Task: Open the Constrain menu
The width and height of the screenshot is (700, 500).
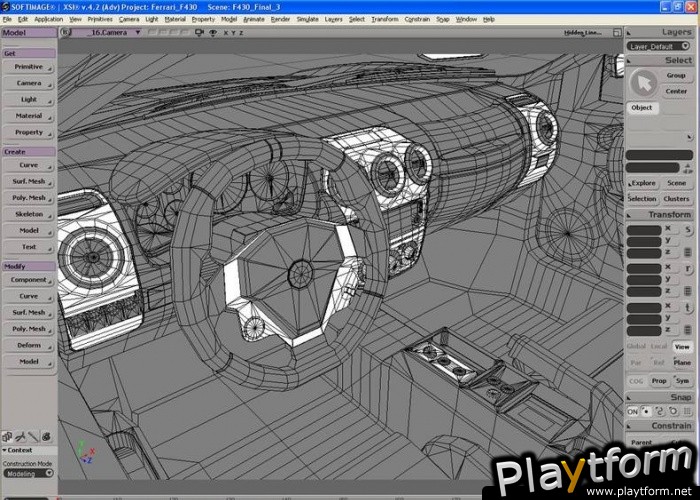Action: point(417,19)
